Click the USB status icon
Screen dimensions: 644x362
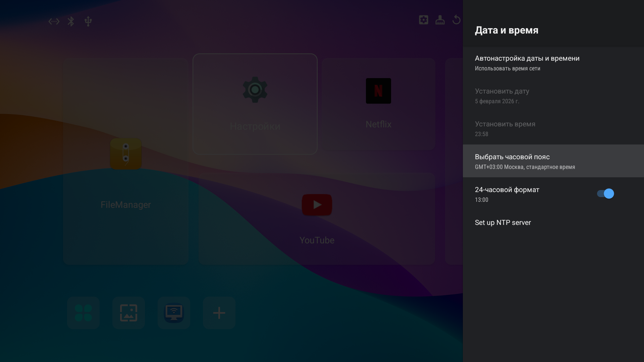[x=88, y=21]
